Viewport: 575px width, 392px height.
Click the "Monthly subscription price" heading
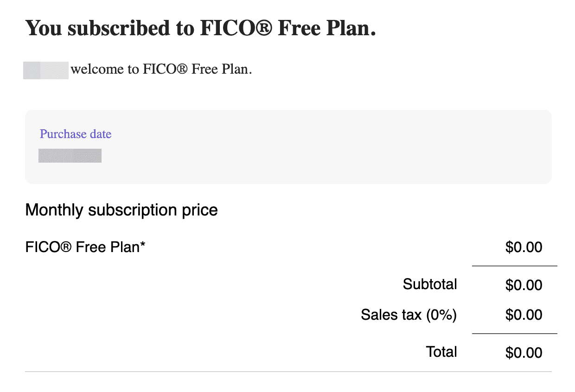[121, 210]
